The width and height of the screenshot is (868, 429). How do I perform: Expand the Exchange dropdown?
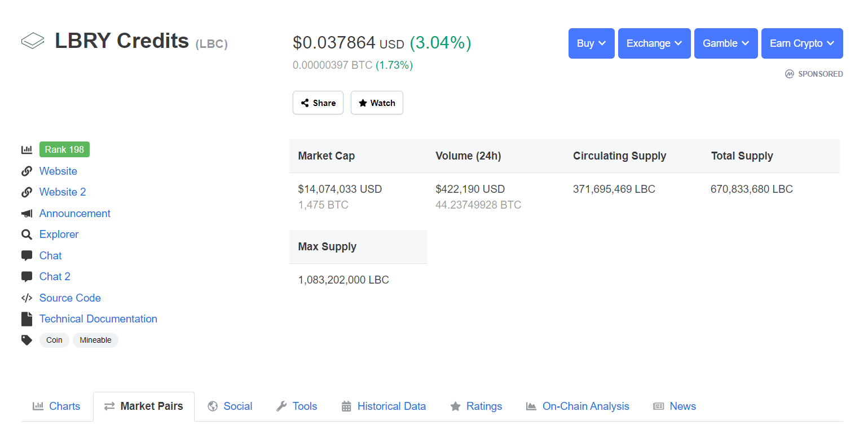(x=654, y=43)
